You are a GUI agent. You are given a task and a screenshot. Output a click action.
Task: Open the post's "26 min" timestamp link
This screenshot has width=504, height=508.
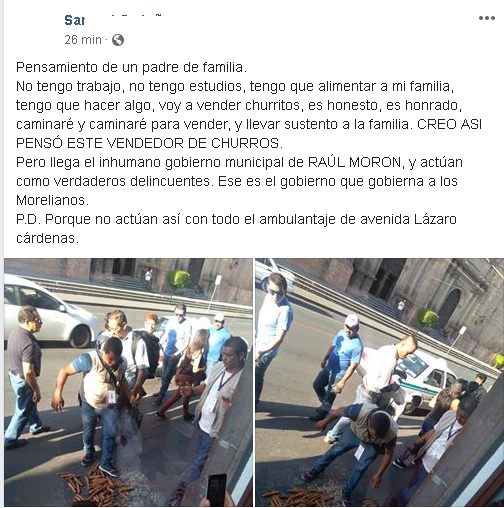tap(83, 40)
